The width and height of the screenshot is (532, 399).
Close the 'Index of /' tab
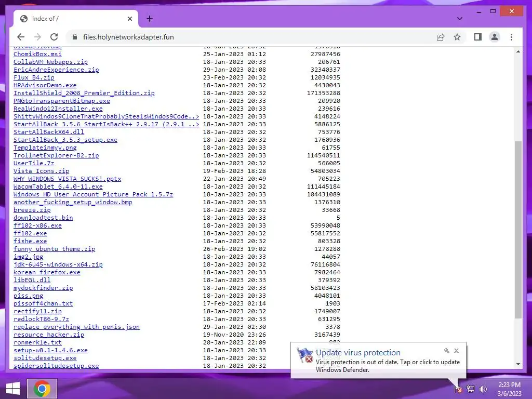tap(129, 19)
